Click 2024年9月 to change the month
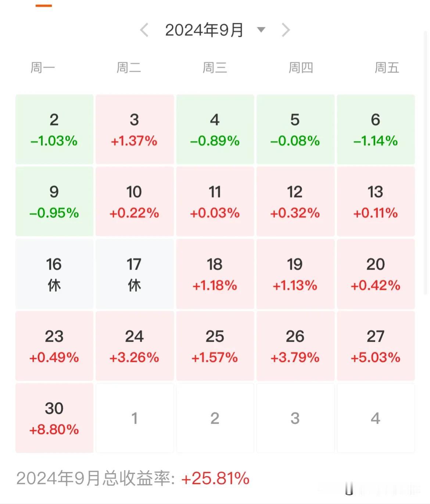The width and height of the screenshot is (430, 504). coord(205,30)
